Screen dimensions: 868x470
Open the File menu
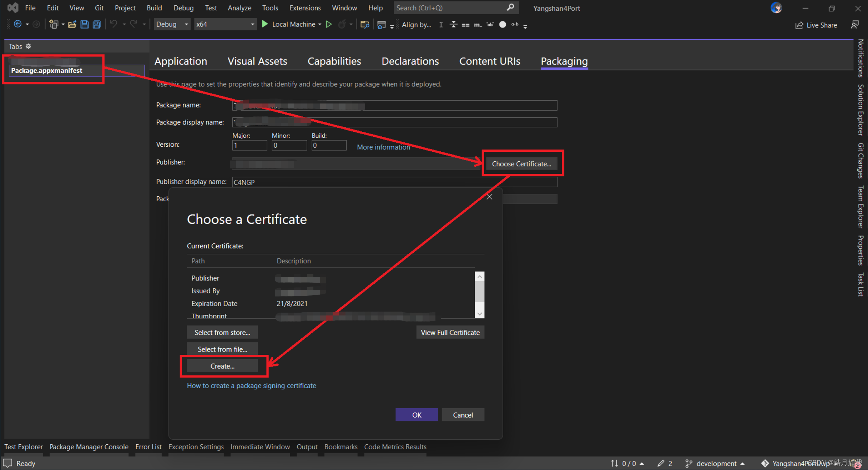tap(30, 7)
